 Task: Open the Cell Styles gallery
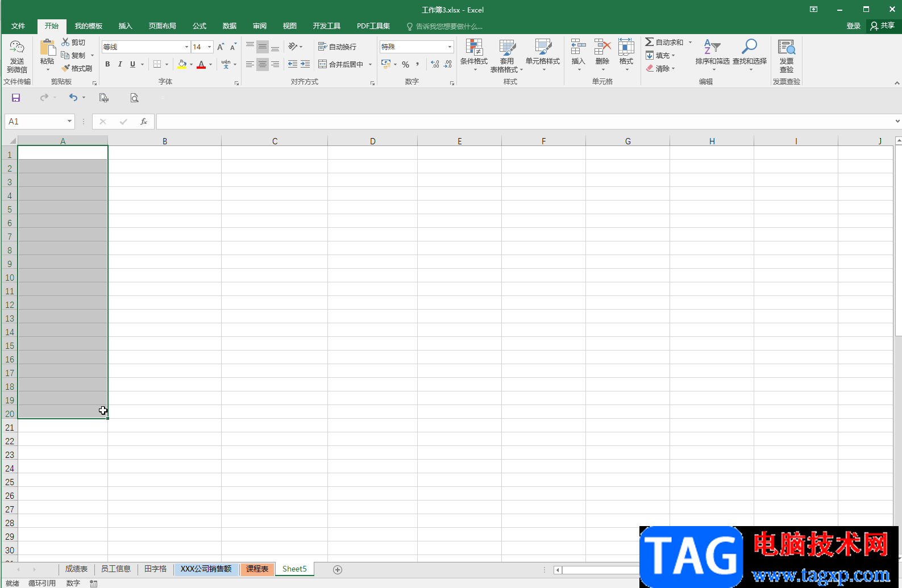coord(543,55)
